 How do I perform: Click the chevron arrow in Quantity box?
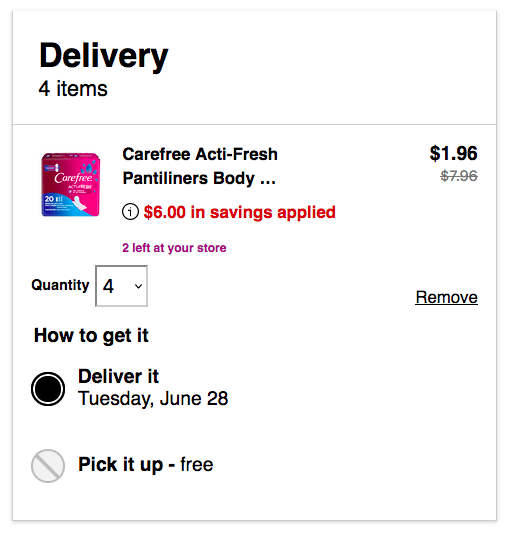coord(138,286)
